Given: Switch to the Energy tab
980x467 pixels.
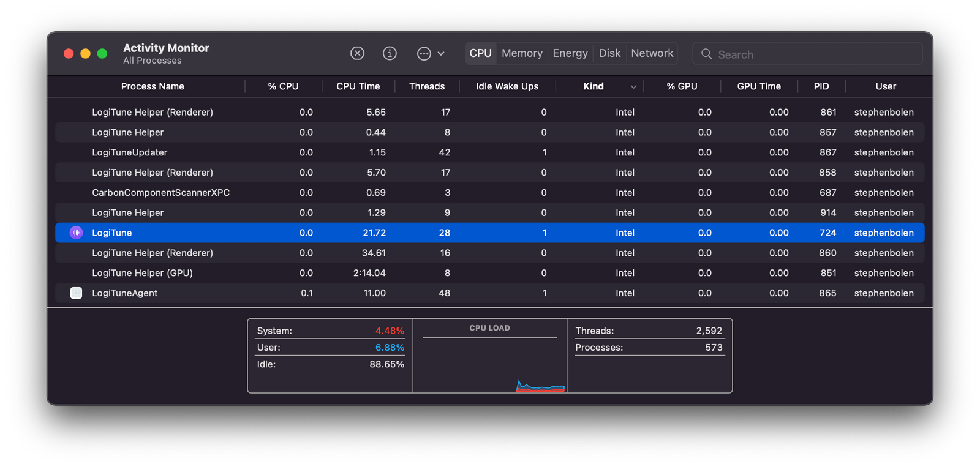Looking at the screenshot, I should pos(570,53).
